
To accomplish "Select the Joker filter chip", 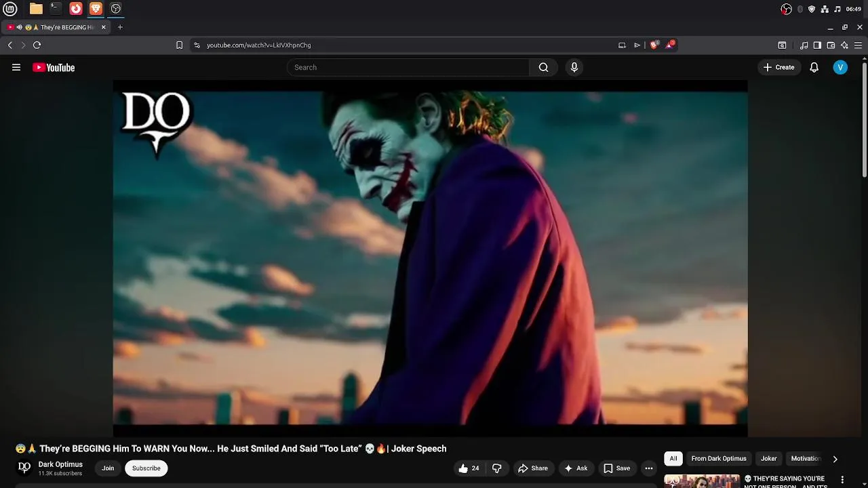I will click(768, 459).
